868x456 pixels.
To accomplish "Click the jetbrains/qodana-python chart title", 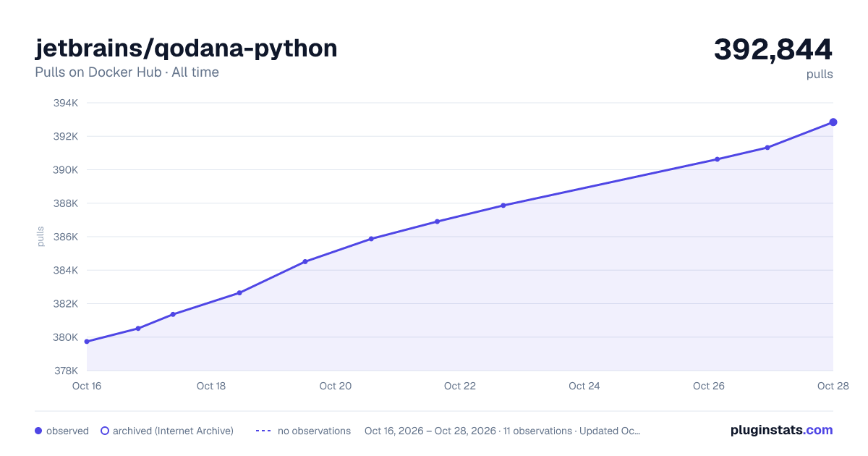I will tap(186, 48).
